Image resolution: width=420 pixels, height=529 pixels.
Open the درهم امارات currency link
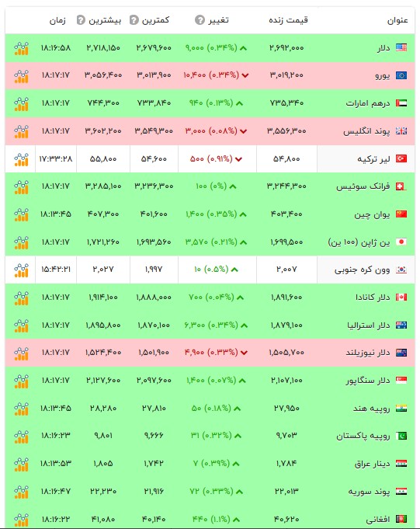368,103
